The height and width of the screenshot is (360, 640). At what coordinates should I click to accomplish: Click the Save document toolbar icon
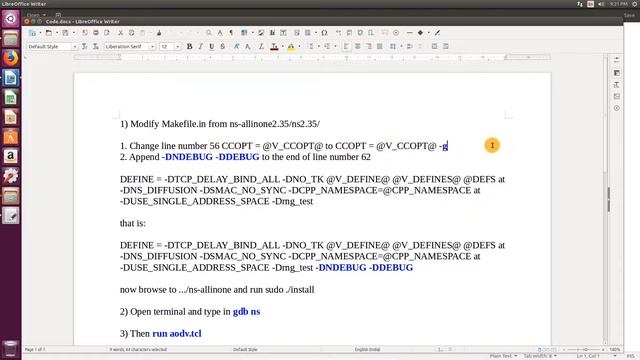click(x=65, y=33)
